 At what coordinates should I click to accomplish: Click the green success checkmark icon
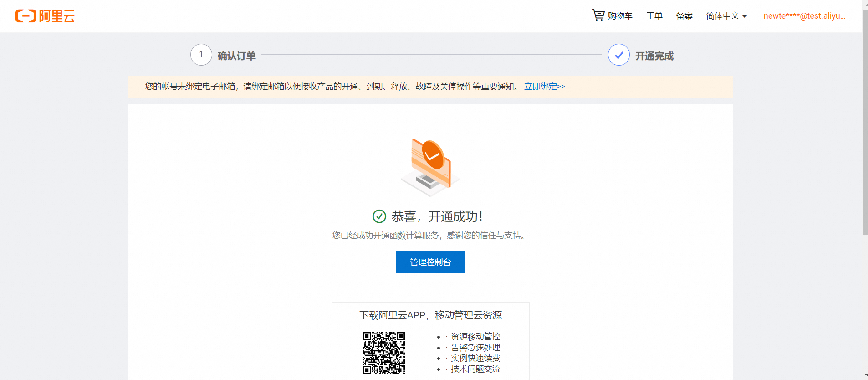379,216
